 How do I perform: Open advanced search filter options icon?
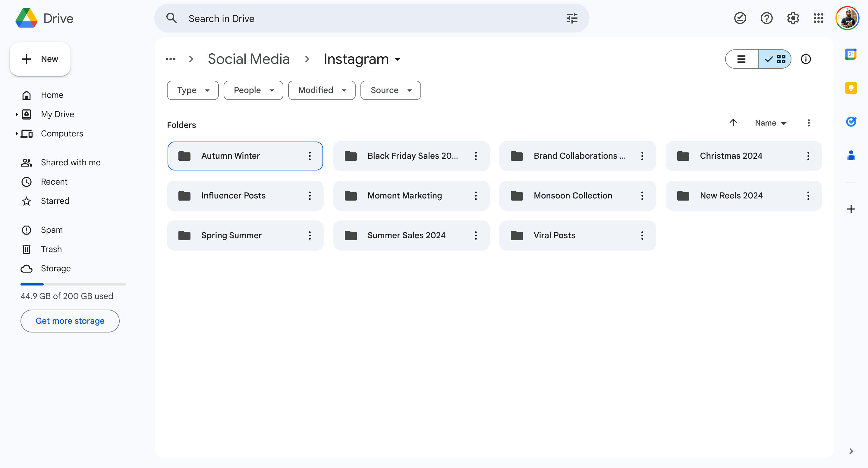click(x=572, y=18)
